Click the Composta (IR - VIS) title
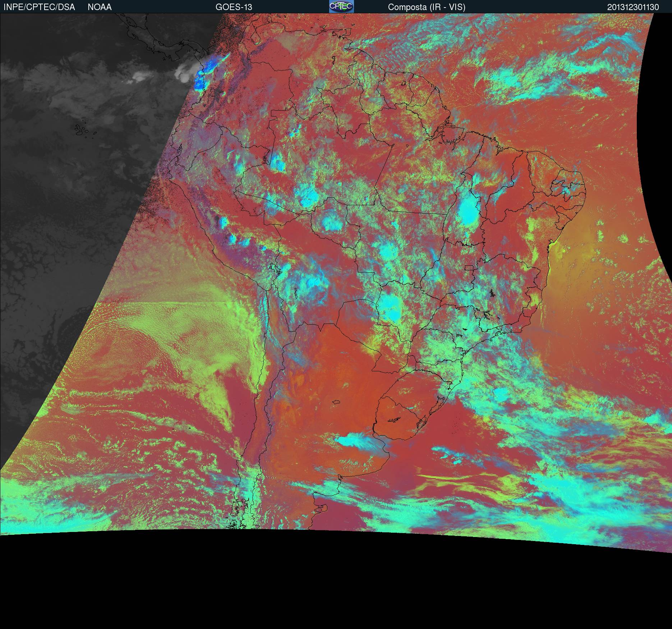 tap(427, 7)
